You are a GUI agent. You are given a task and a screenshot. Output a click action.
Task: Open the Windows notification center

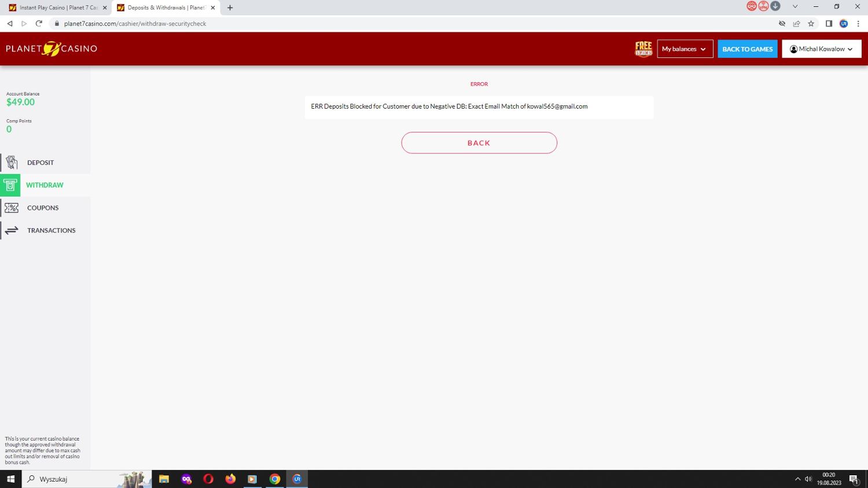(x=854, y=479)
